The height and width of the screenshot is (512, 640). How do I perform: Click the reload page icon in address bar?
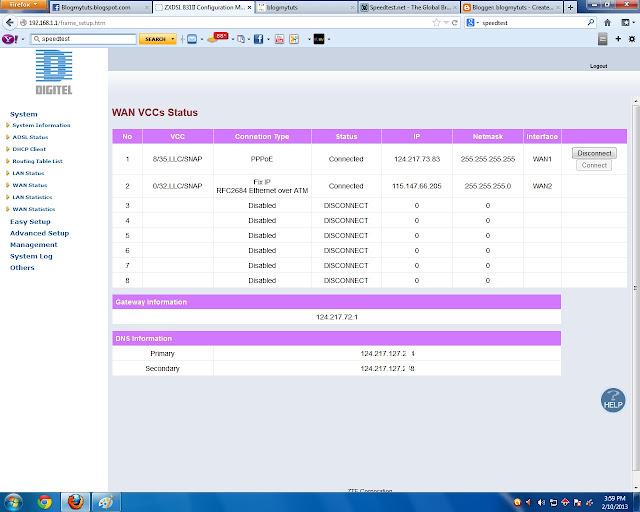[x=455, y=23]
